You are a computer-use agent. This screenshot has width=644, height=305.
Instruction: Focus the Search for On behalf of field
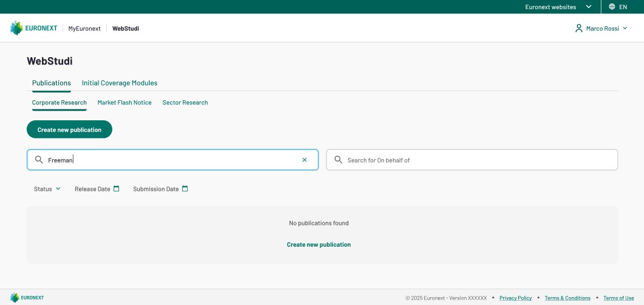(x=472, y=160)
